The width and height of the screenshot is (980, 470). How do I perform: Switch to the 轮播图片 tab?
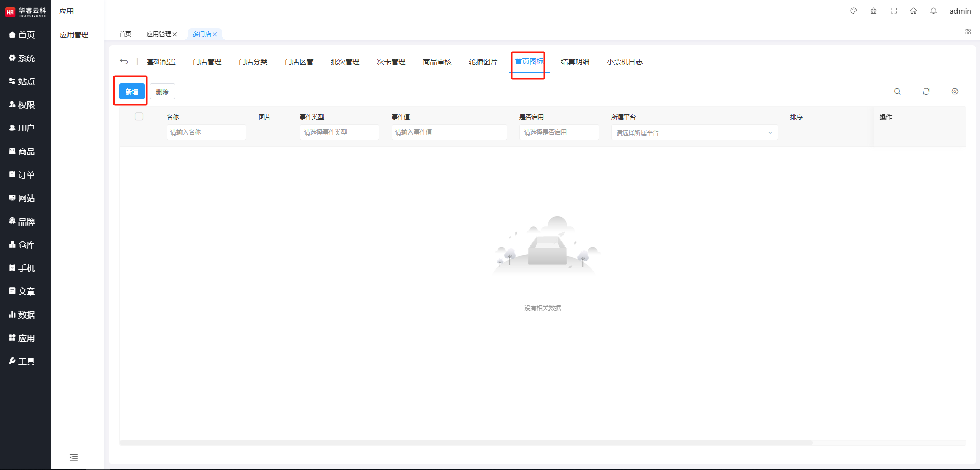pos(483,62)
